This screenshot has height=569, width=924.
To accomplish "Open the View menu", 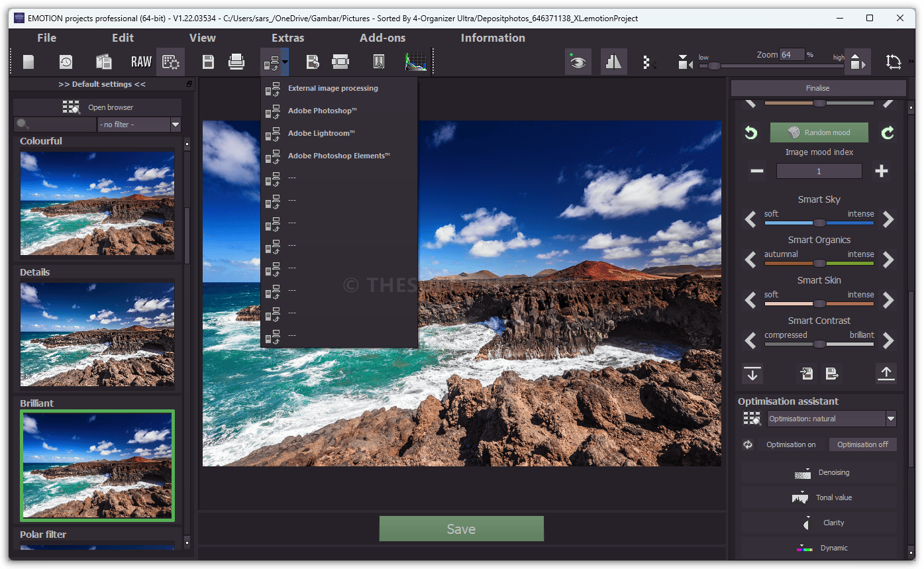I will [202, 38].
